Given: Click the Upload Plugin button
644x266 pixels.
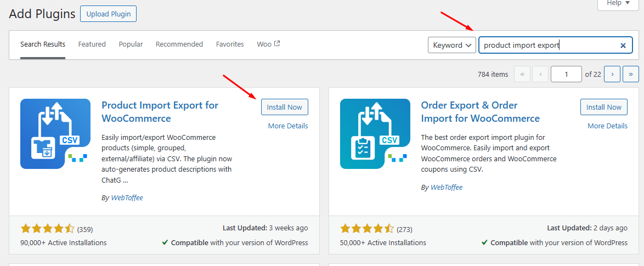Looking at the screenshot, I should click(109, 14).
